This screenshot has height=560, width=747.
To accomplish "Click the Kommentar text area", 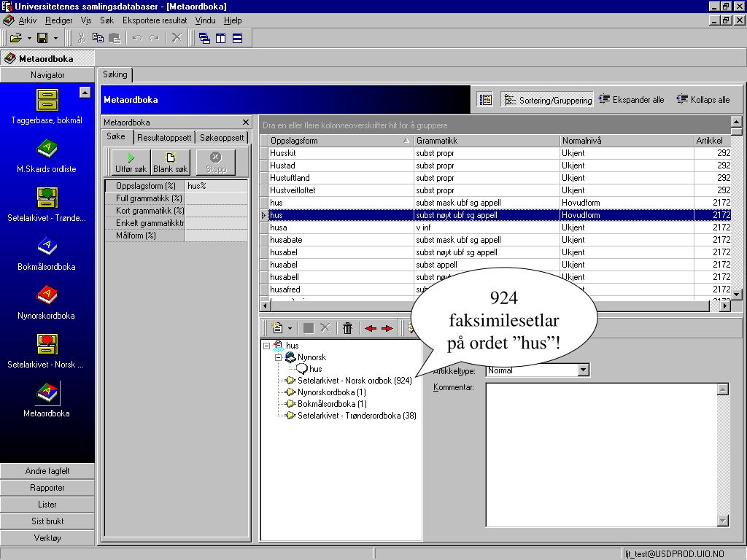I will click(x=602, y=455).
